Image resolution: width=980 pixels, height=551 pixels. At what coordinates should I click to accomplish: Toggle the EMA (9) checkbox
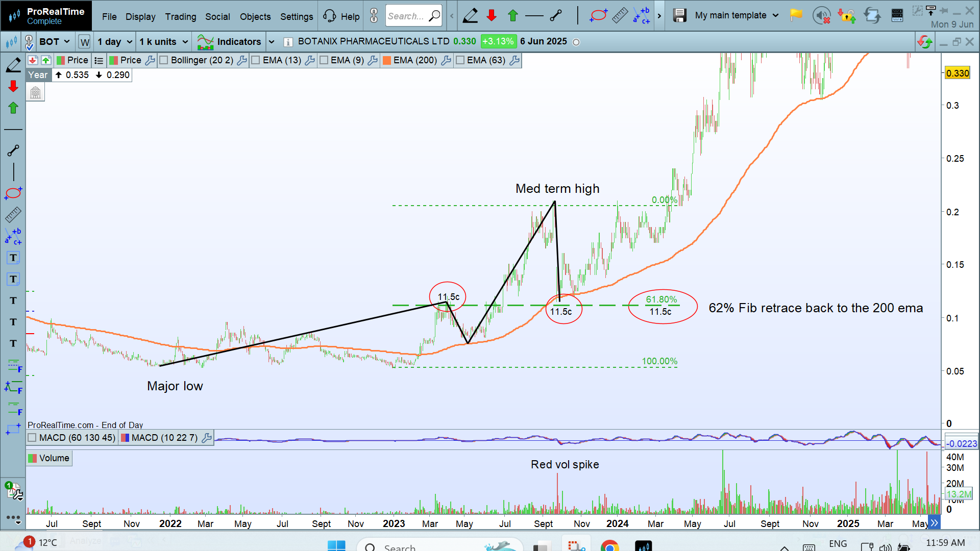(x=324, y=60)
